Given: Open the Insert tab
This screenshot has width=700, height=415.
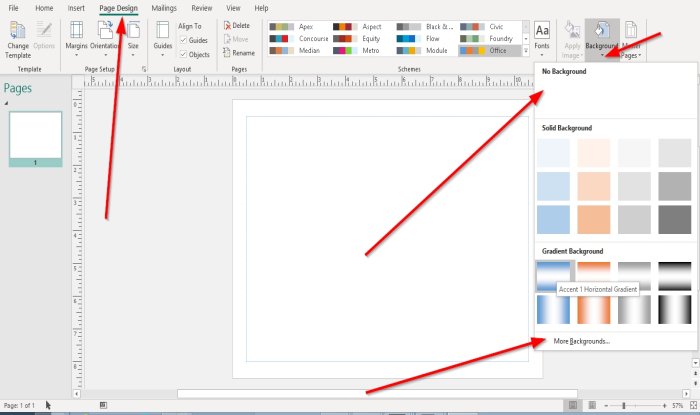Looking at the screenshot, I should click(x=76, y=8).
